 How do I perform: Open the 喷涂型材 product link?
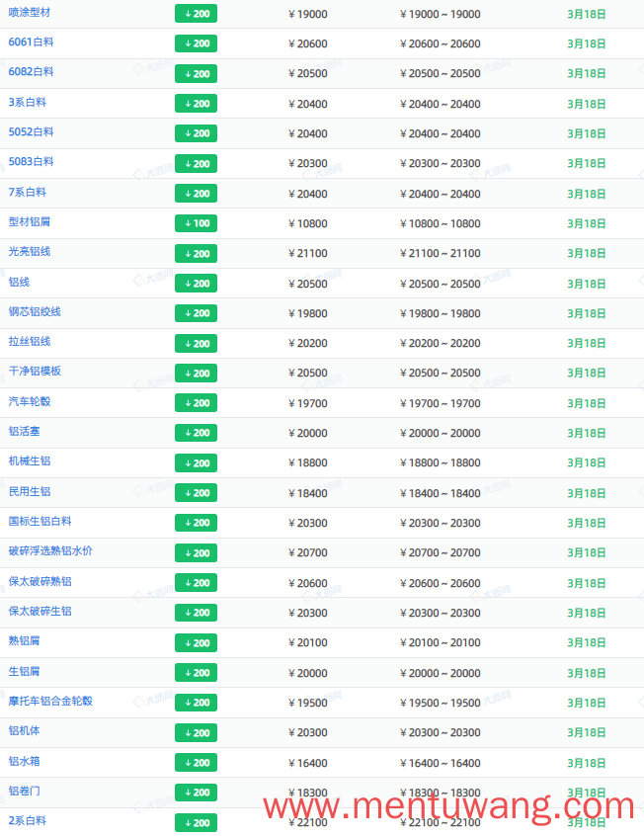click(x=30, y=12)
